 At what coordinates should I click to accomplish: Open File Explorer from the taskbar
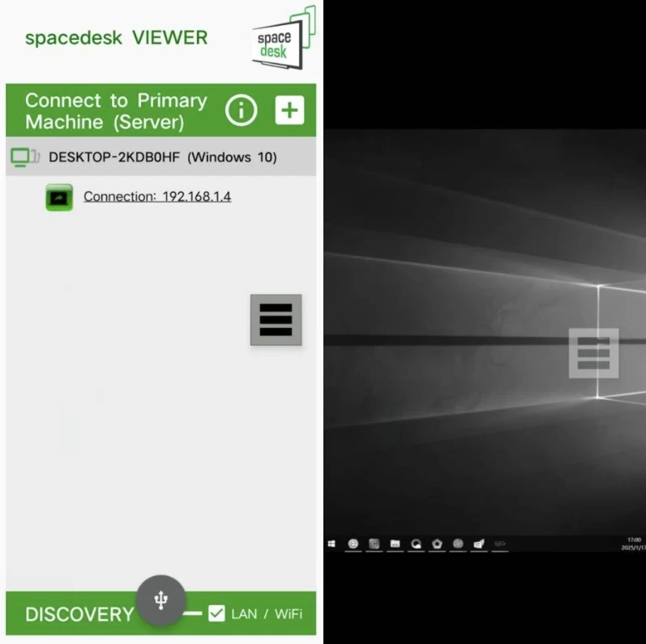pyautogui.click(x=395, y=544)
